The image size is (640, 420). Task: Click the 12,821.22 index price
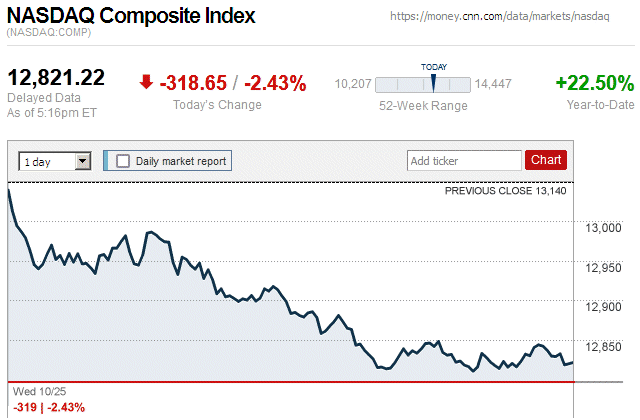[x=56, y=77]
